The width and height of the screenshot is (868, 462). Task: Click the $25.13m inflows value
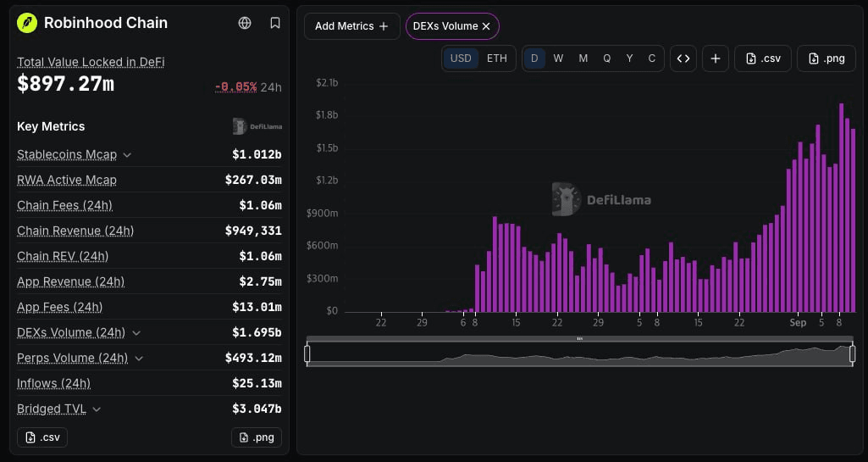257,384
